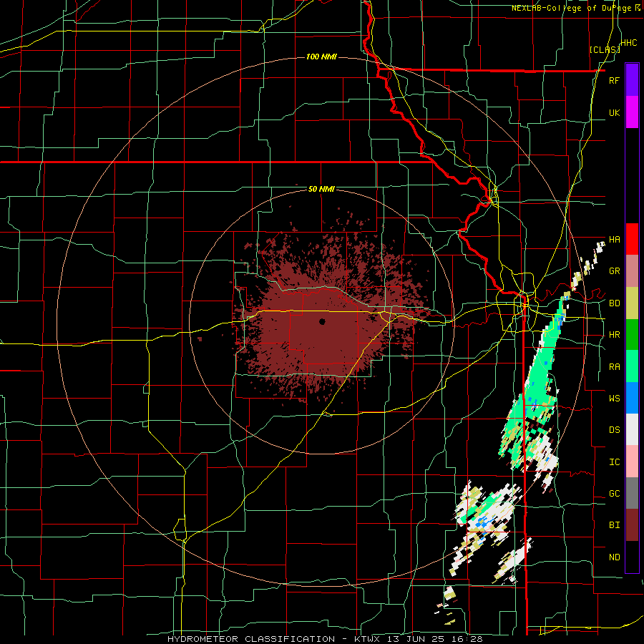
Task: Click the black radar site dot at map center
Action: pos(322,321)
